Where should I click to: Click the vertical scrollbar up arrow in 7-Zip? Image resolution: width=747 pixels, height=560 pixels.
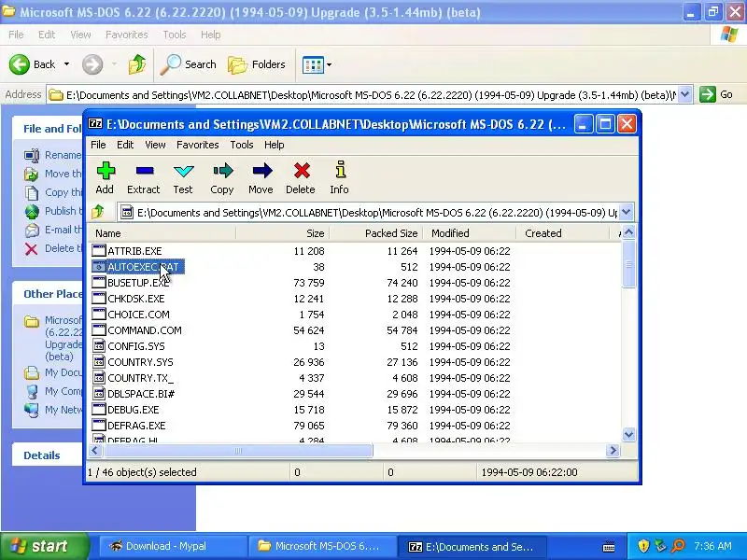[628, 232]
